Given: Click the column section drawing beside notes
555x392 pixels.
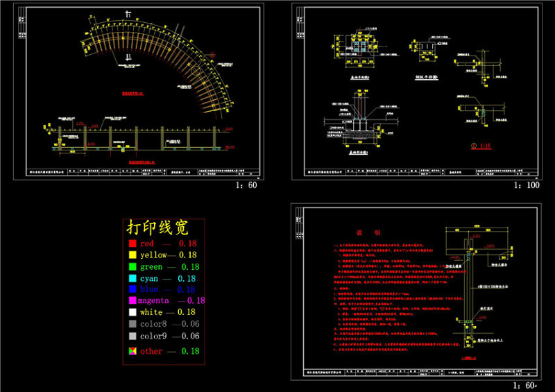Looking at the screenshot, I should [473, 291].
